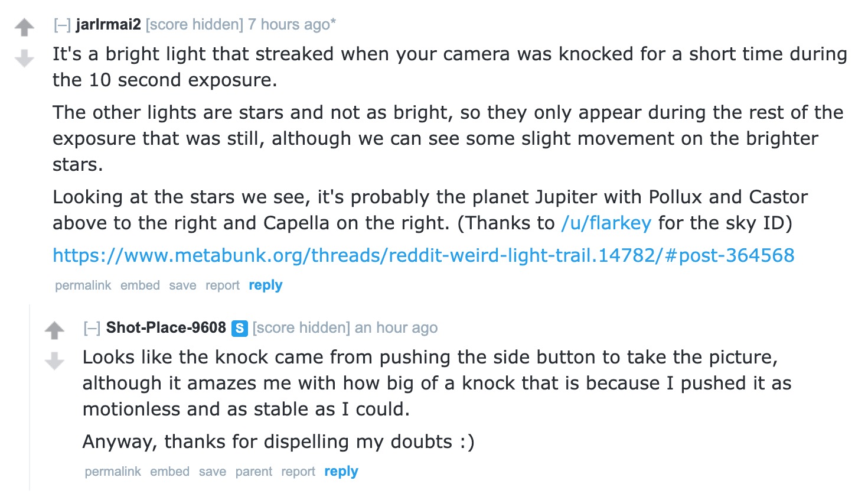Open jarlrmai2's user profile

coord(108,25)
